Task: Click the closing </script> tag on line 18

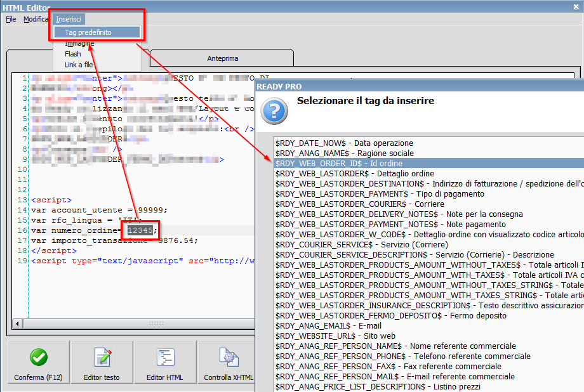Action: [54, 251]
